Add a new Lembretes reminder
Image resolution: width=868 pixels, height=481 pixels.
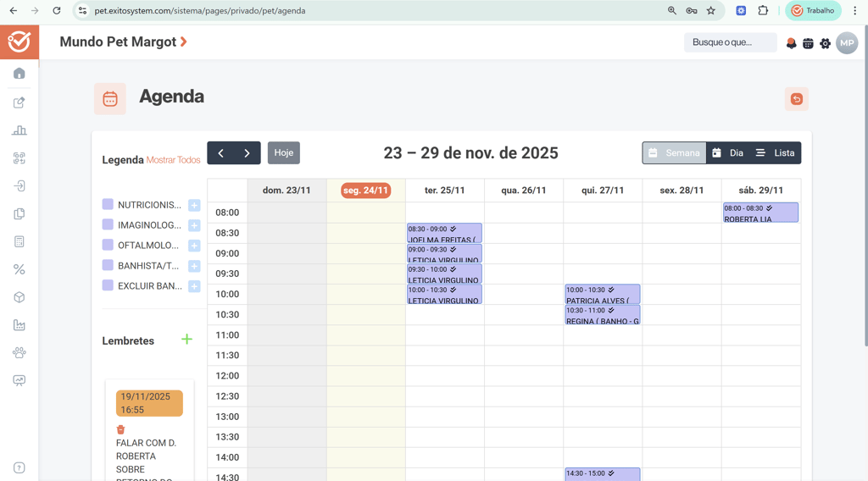point(187,339)
